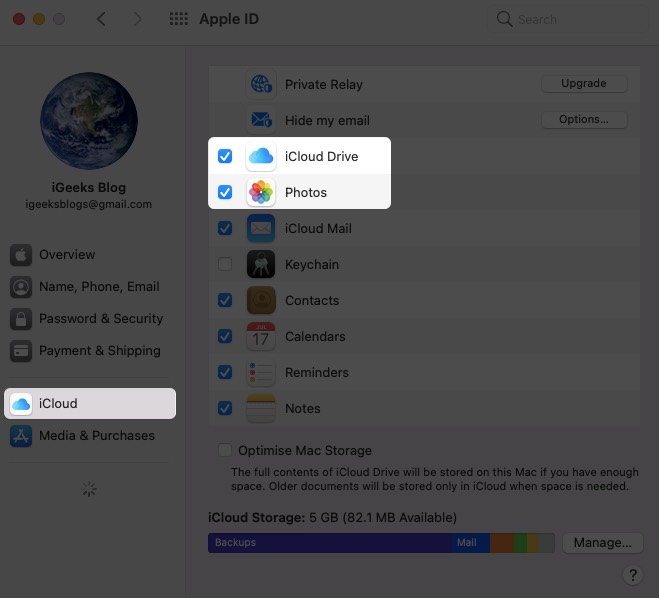Click the Calendars icon
The image size is (659, 598).
261,337
